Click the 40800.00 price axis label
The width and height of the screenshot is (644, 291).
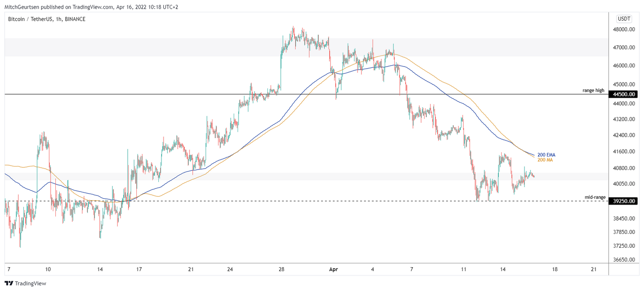625,168
